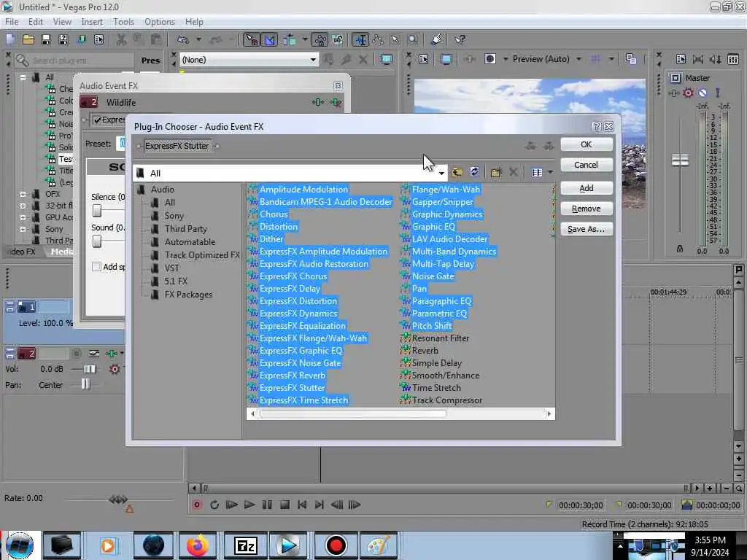Click the Track FX icon on track 2
747x560 pixels.
click(x=112, y=354)
